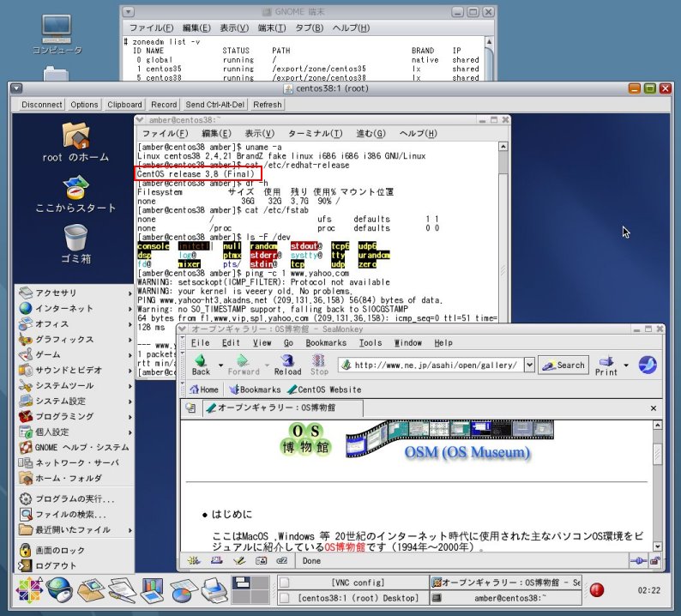Click the 画面のロック menu entry
Screen dimensions: 681x616
tap(75, 550)
